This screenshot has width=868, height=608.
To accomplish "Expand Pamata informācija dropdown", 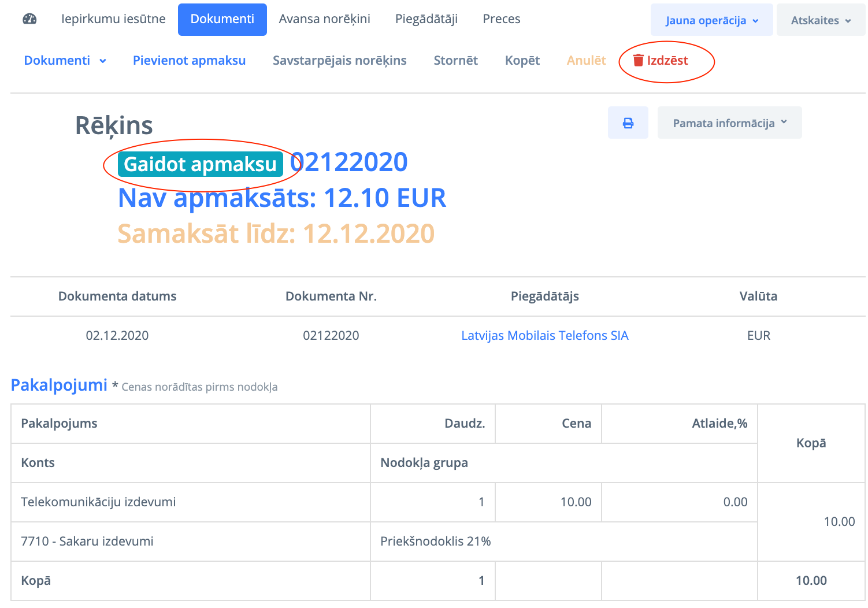I will point(729,123).
